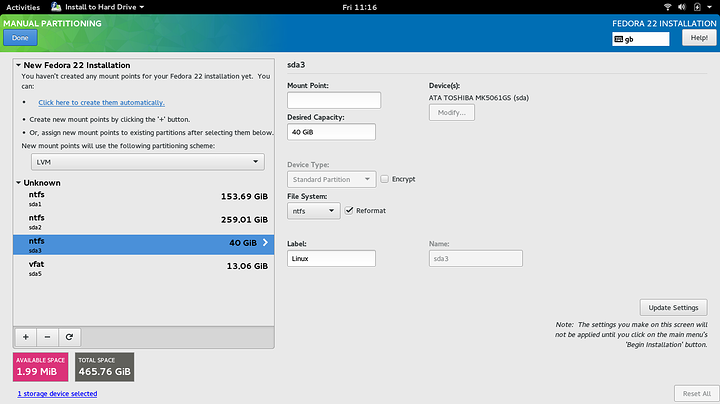Open the Wi-Fi status icon in top bar

667,7
